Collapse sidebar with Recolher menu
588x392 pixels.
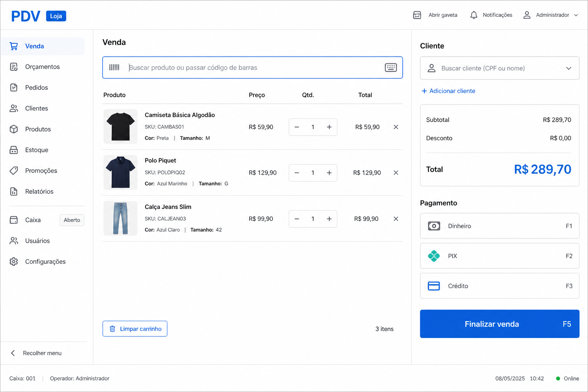[36, 353]
